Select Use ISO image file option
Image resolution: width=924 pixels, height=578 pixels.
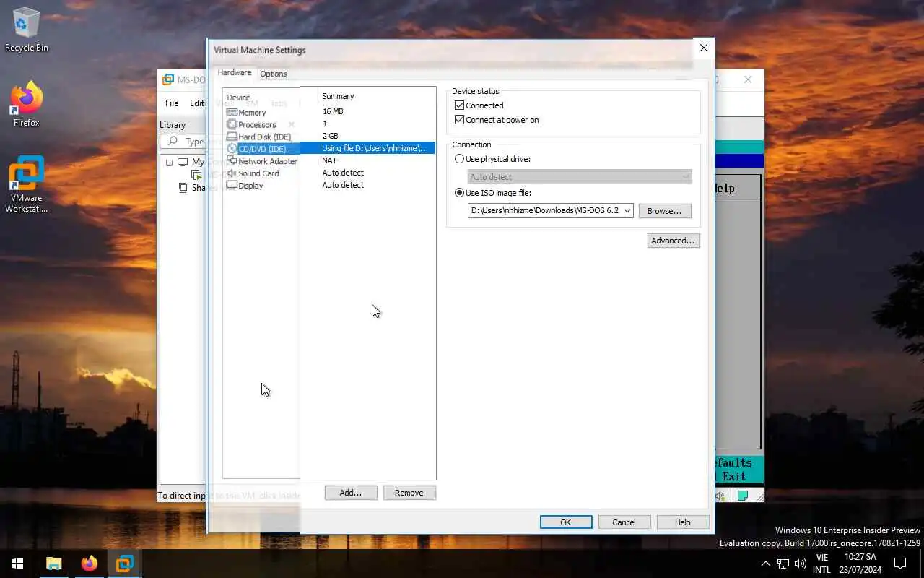459,193
